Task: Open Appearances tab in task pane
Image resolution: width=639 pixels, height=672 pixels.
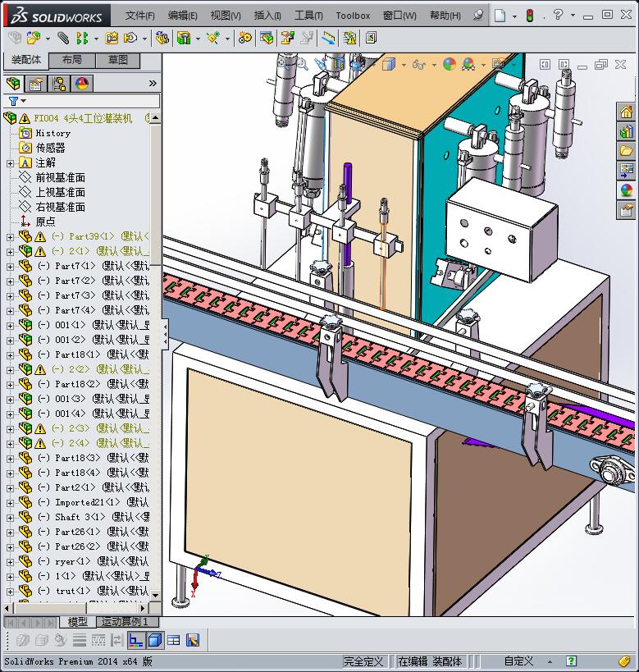Action: click(x=626, y=190)
